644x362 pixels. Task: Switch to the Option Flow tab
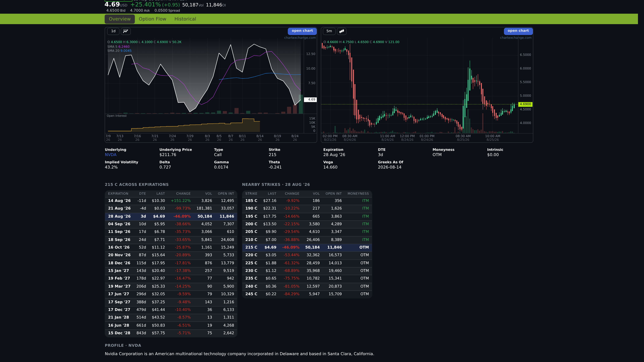[153, 19]
